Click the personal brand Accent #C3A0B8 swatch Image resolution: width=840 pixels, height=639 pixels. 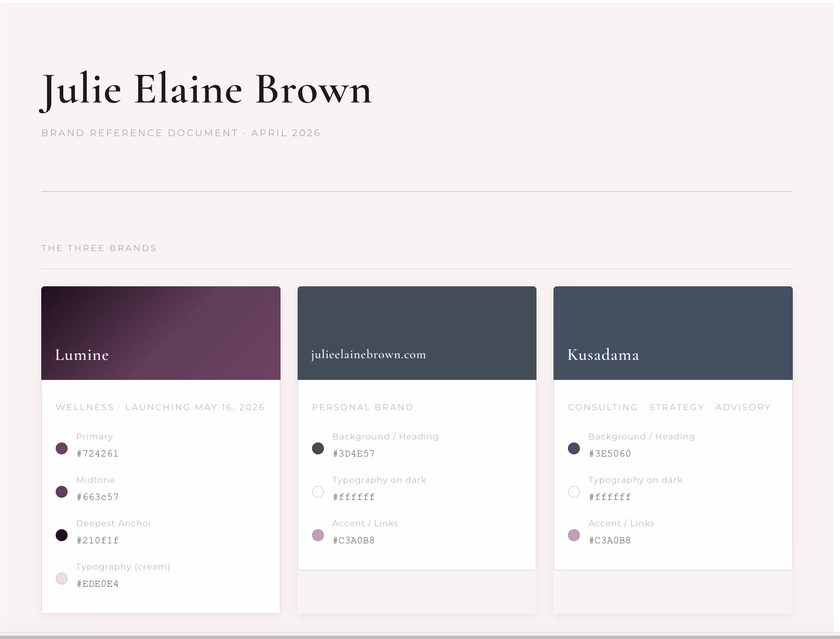tap(318, 535)
